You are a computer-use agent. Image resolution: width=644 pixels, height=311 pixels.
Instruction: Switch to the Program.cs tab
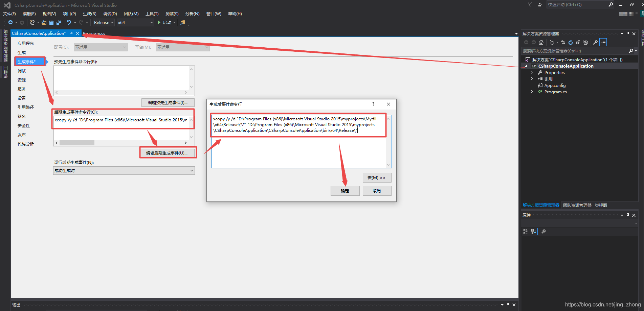[x=94, y=33]
